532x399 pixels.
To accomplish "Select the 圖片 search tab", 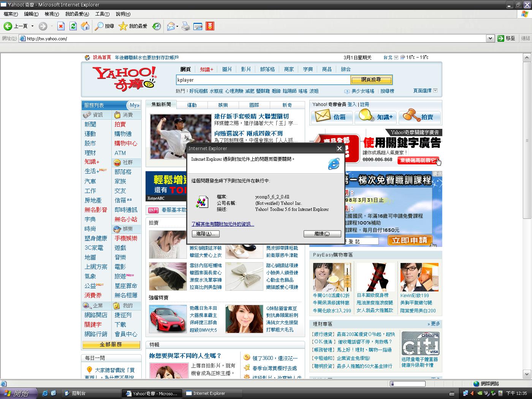I will pos(227,69).
